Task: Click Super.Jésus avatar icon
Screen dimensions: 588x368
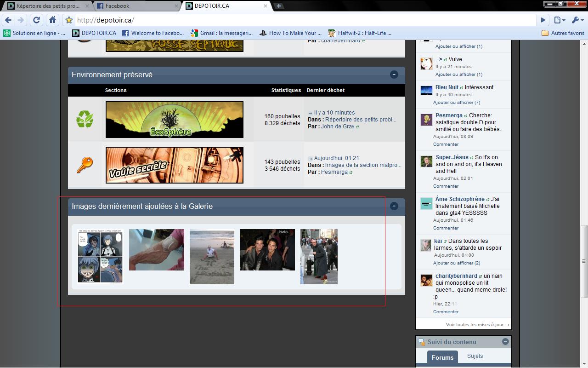Action: (426, 161)
